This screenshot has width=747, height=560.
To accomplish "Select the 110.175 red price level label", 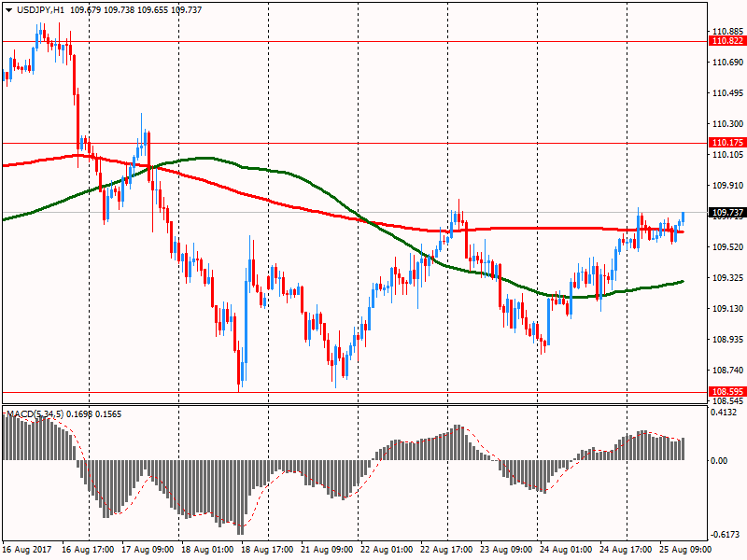I will (x=727, y=143).
